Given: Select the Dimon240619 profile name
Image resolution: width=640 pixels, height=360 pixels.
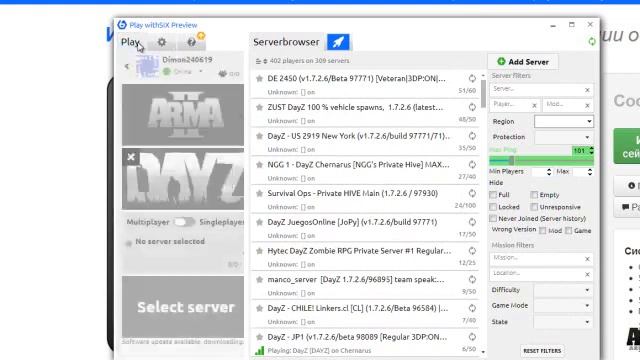Looking at the screenshot, I should click(187, 60).
